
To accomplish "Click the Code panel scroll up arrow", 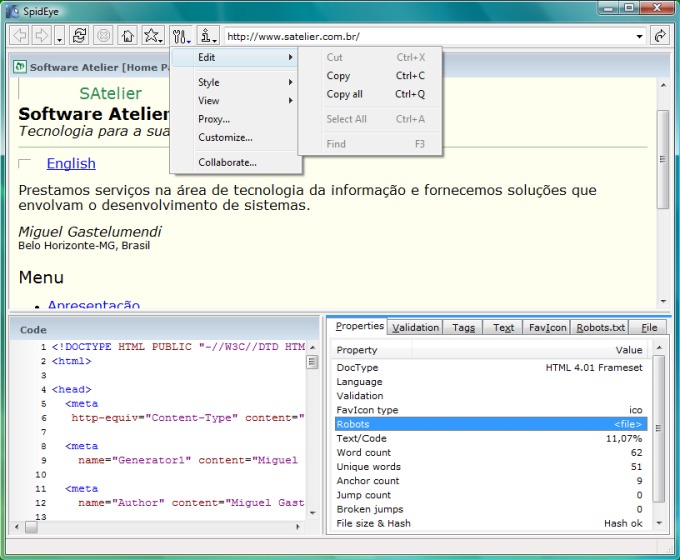I will click(x=312, y=347).
